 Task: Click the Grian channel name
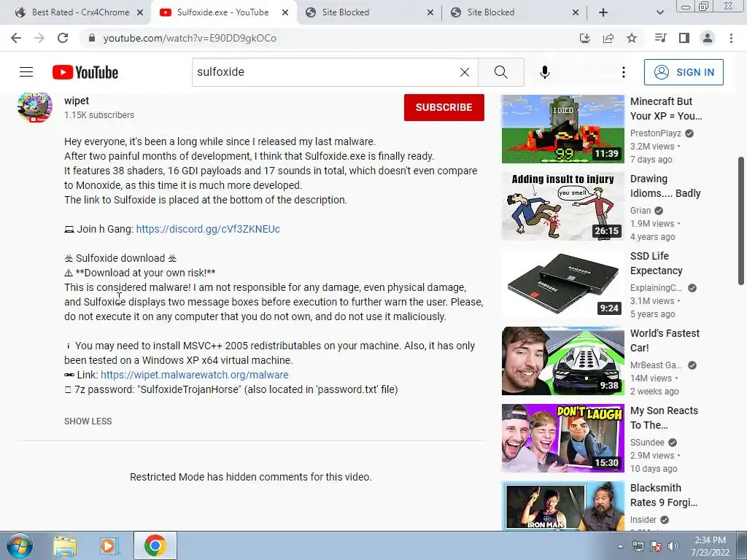640,211
